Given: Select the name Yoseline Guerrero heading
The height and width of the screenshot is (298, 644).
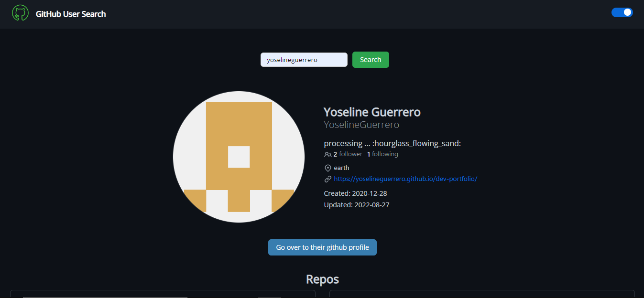Looking at the screenshot, I should (x=372, y=112).
